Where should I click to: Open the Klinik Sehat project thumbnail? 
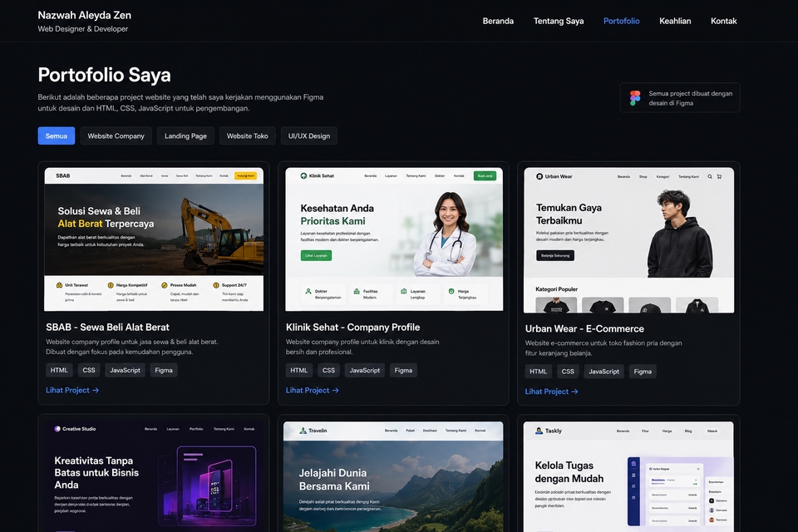click(394, 239)
